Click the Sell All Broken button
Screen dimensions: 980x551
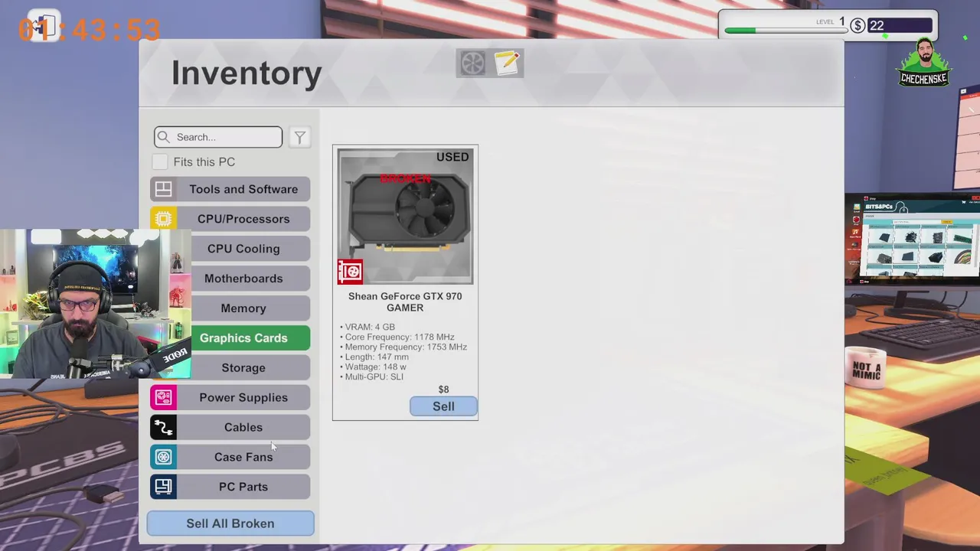pyautogui.click(x=230, y=523)
